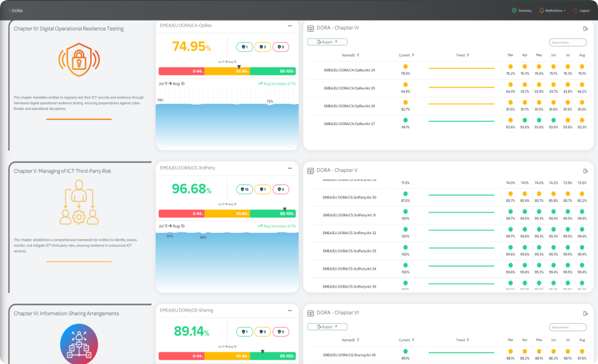Click the yellow shield badge showing 3 on C4-OpRes
This screenshot has height=364, width=598.
coord(263,47)
